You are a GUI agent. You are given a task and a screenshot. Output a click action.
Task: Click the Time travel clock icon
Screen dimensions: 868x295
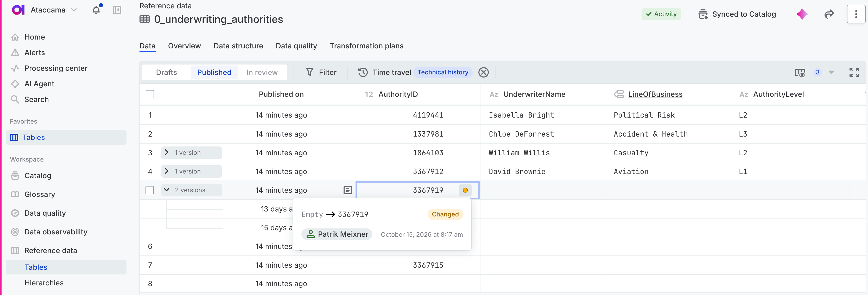(x=363, y=72)
